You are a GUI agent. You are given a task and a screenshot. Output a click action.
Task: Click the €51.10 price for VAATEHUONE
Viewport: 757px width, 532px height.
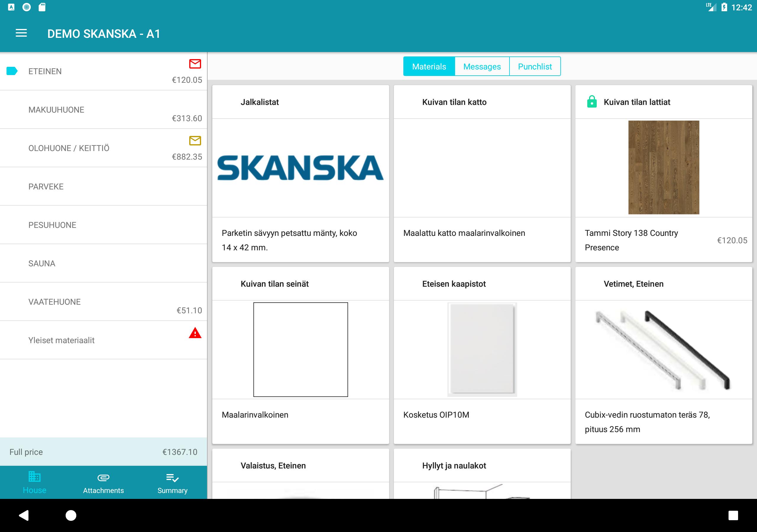189,311
